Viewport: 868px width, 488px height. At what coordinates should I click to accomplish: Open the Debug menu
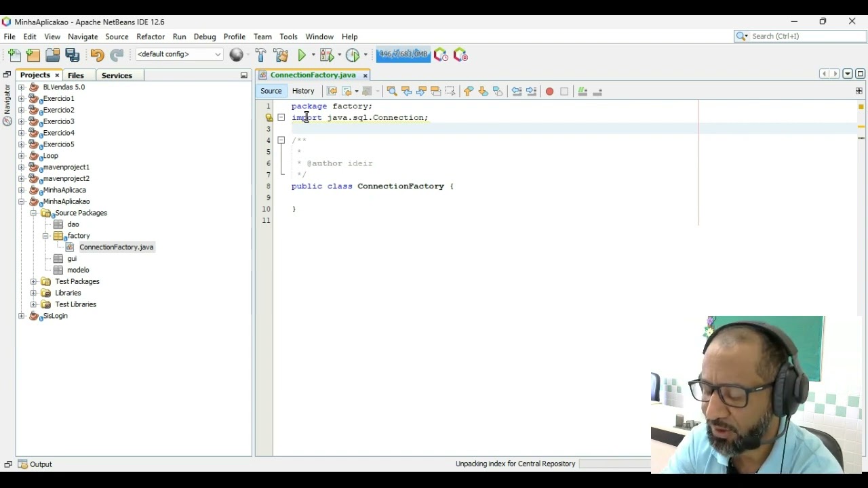coord(205,37)
